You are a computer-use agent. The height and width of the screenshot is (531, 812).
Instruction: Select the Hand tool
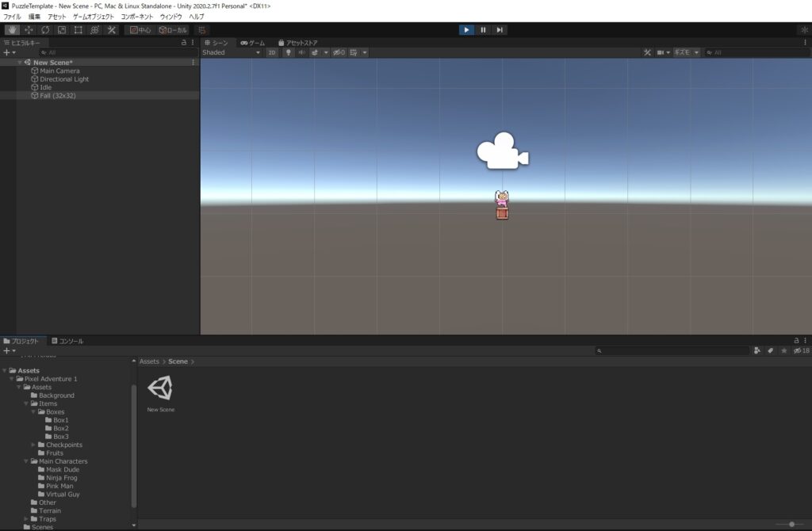[12, 30]
